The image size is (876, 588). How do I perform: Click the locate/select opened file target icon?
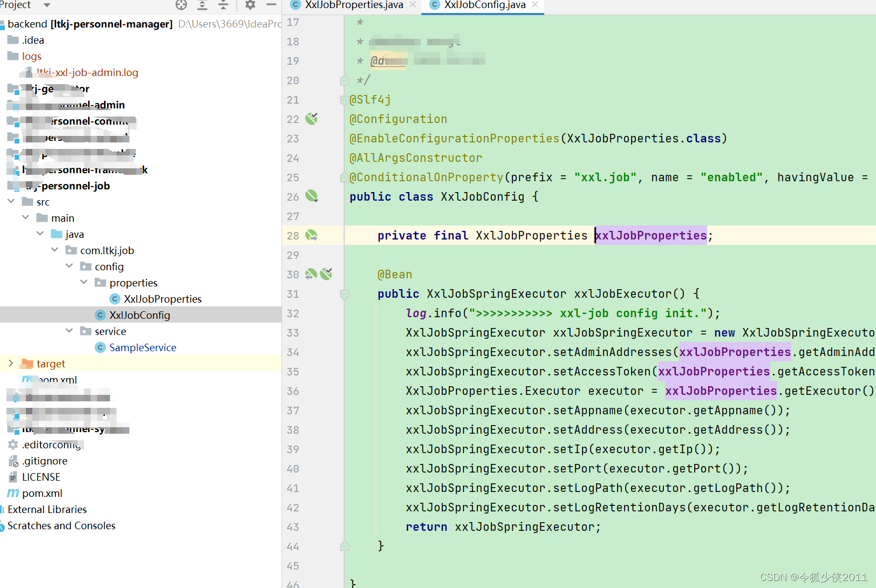click(x=181, y=5)
